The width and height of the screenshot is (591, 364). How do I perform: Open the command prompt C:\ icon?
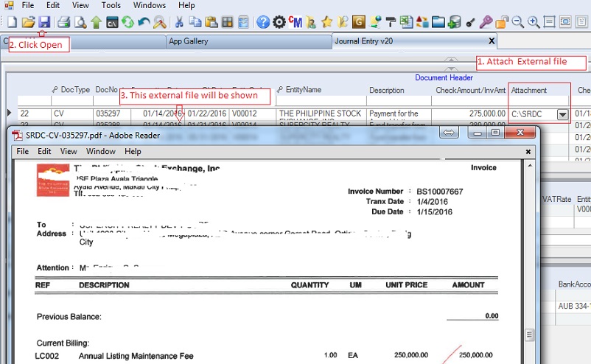[112, 22]
